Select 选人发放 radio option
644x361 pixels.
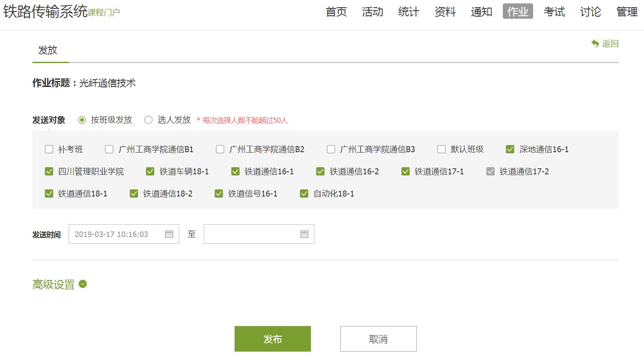pyautogui.click(x=148, y=120)
